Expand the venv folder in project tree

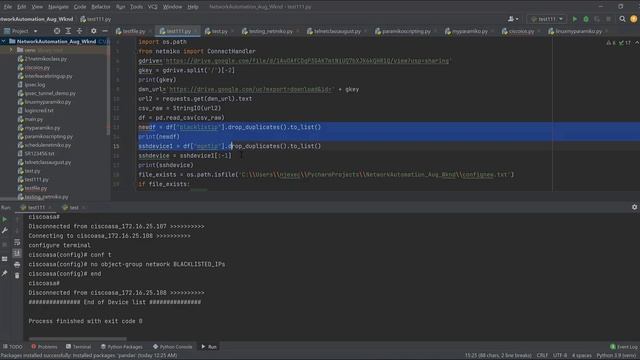(x=11, y=50)
